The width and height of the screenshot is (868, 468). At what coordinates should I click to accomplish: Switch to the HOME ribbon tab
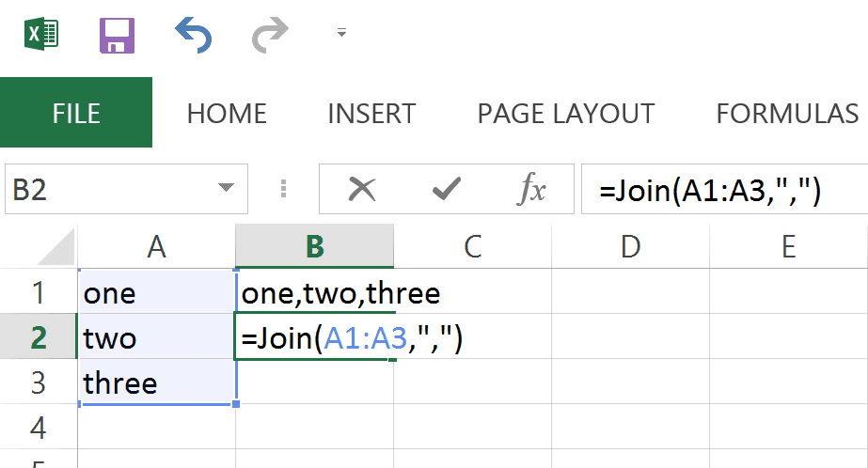tap(227, 114)
